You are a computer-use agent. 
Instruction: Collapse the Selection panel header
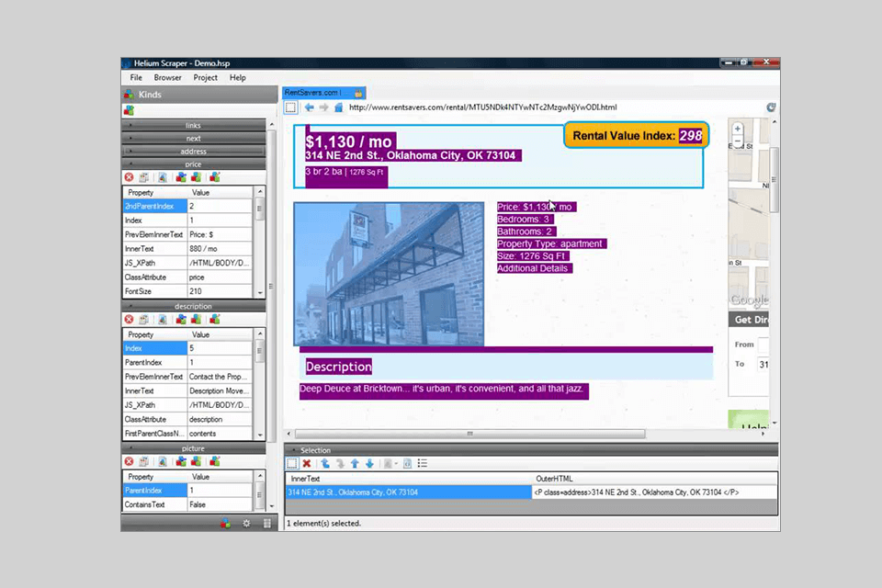531,449
